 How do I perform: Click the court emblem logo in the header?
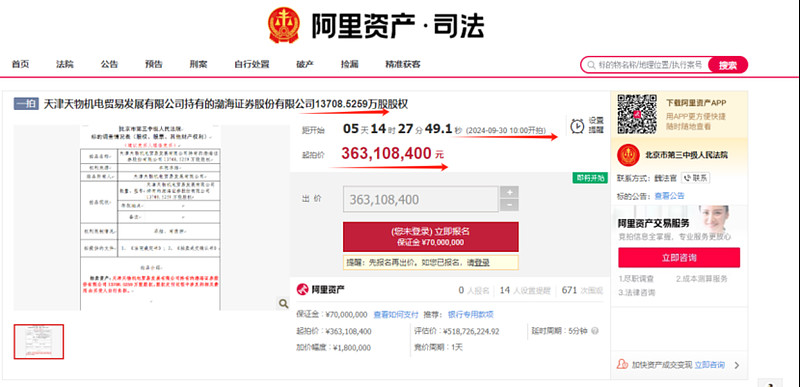tap(284, 25)
